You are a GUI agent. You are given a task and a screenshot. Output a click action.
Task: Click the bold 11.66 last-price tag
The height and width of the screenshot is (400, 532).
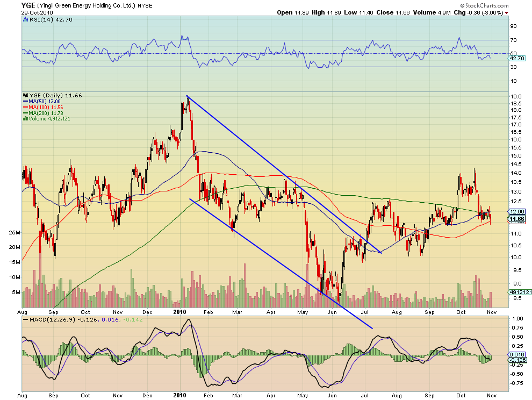pyautogui.click(x=517, y=219)
